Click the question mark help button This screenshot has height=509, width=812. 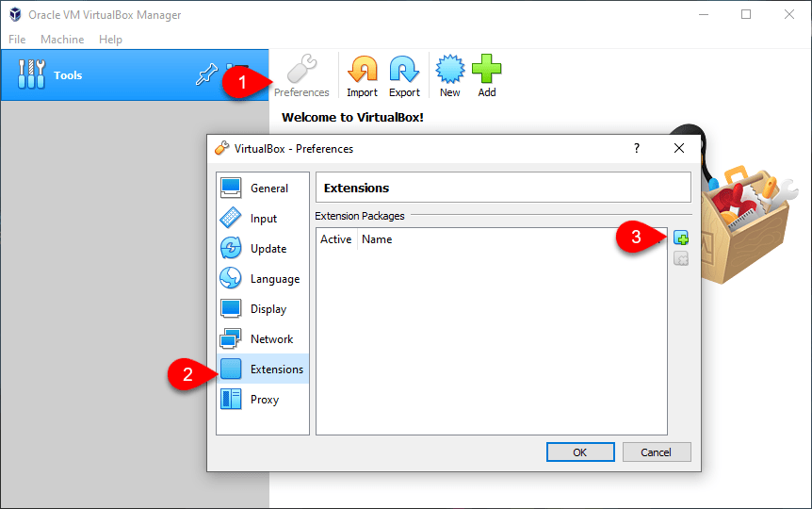point(637,148)
